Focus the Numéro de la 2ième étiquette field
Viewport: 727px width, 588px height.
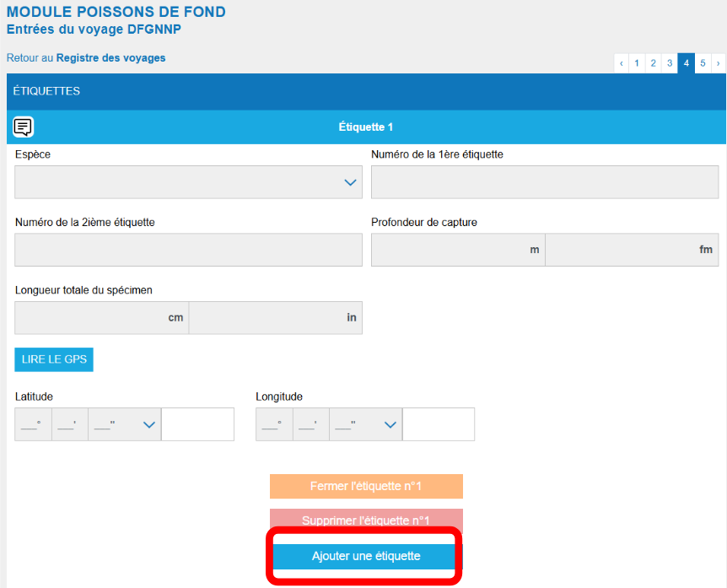(x=188, y=250)
